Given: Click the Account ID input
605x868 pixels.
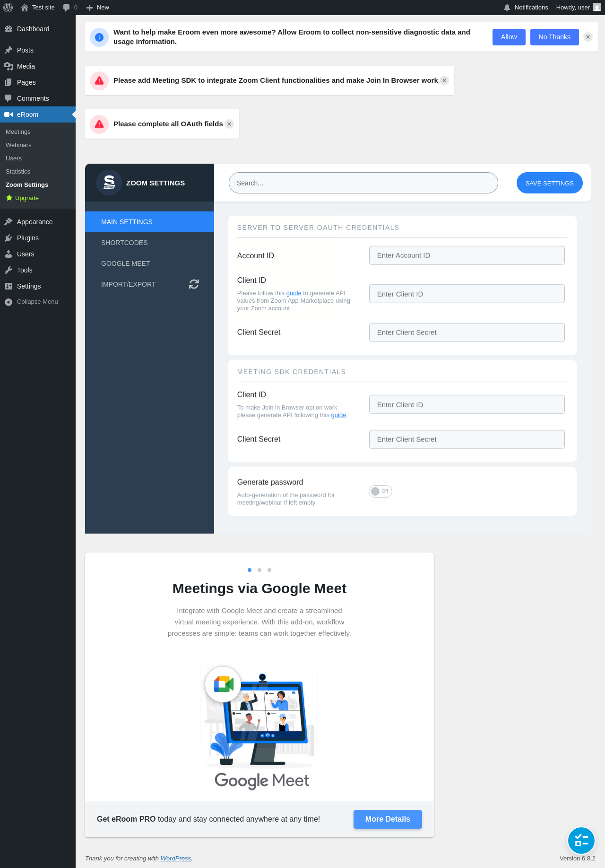Looking at the screenshot, I should pos(467,255).
